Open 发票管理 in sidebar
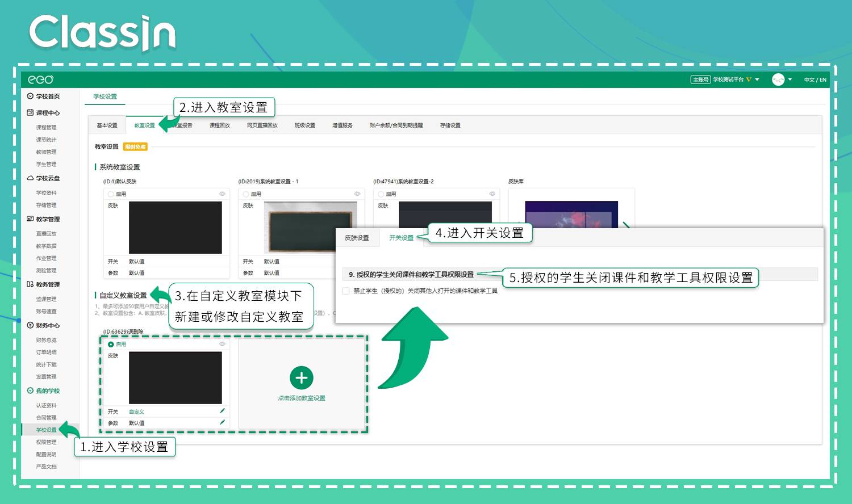The image size is (852, 504). pos(47,377)
